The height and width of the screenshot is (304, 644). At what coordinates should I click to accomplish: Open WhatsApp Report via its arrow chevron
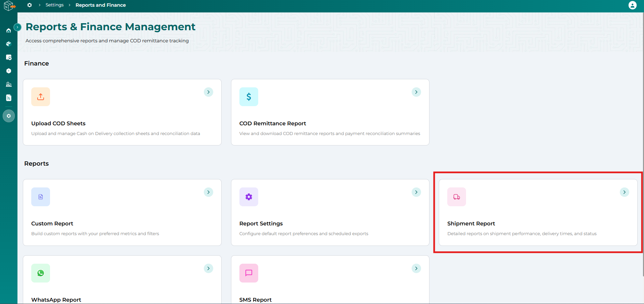tap(209, 268)
